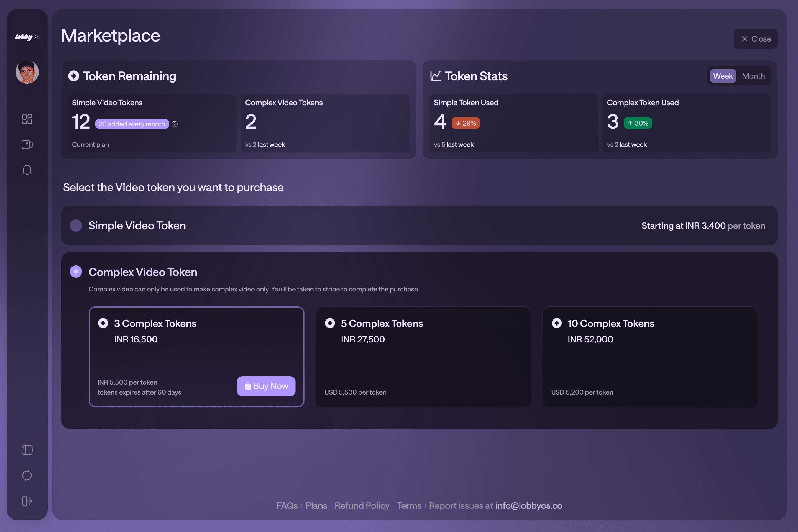The height and width of the screenshot is (532, 798).
Task: Toggle the sidebar panel layout icon
Action: click(27, 450)
